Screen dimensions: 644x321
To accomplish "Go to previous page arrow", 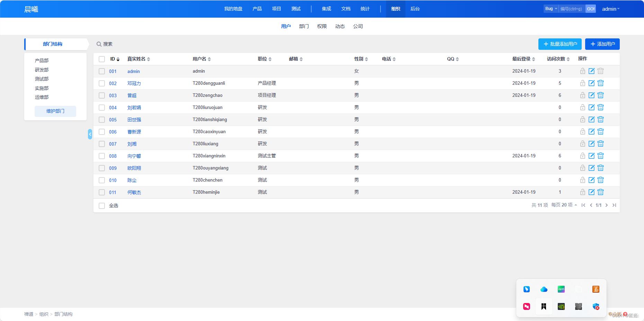I will [x=591, y=205].
